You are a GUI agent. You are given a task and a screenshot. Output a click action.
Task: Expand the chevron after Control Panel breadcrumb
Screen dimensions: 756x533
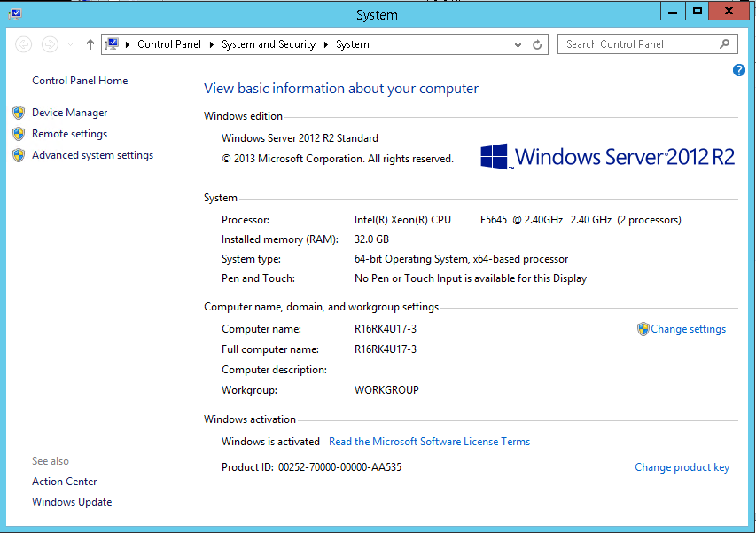pyautogui.click(x=212, y=44)
